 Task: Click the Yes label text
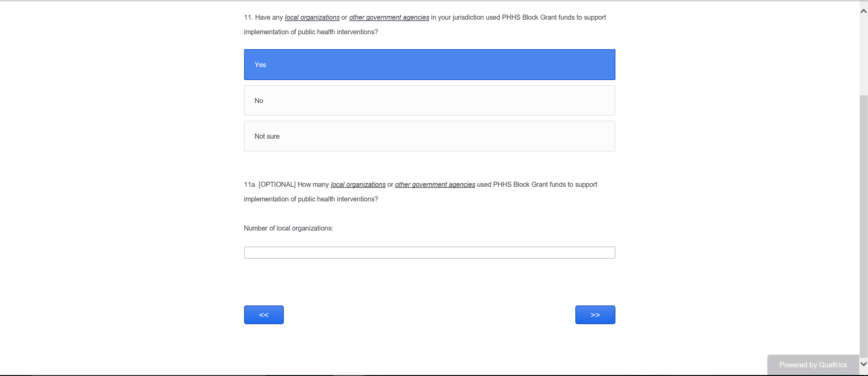point(260,65)
